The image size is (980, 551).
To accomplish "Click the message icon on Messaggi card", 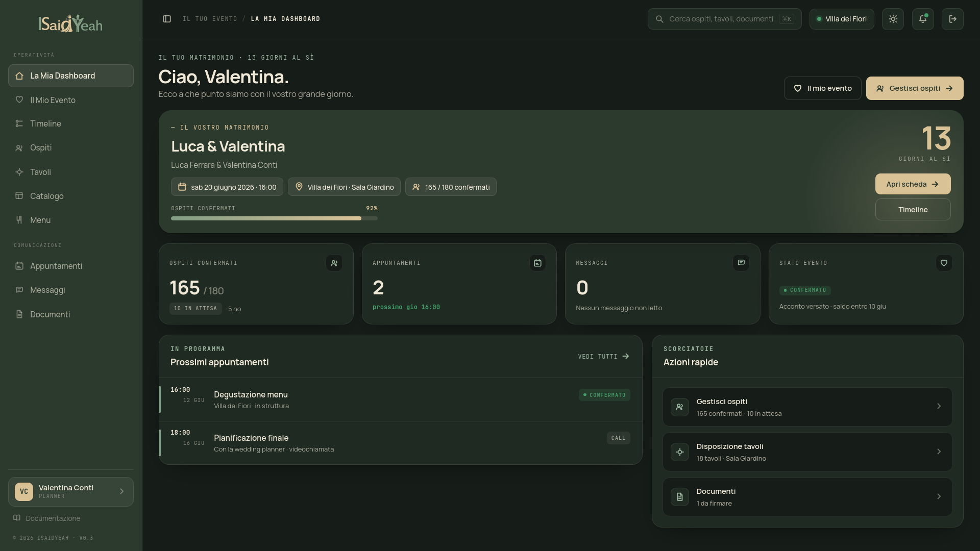I will click(x=741, y=263).
